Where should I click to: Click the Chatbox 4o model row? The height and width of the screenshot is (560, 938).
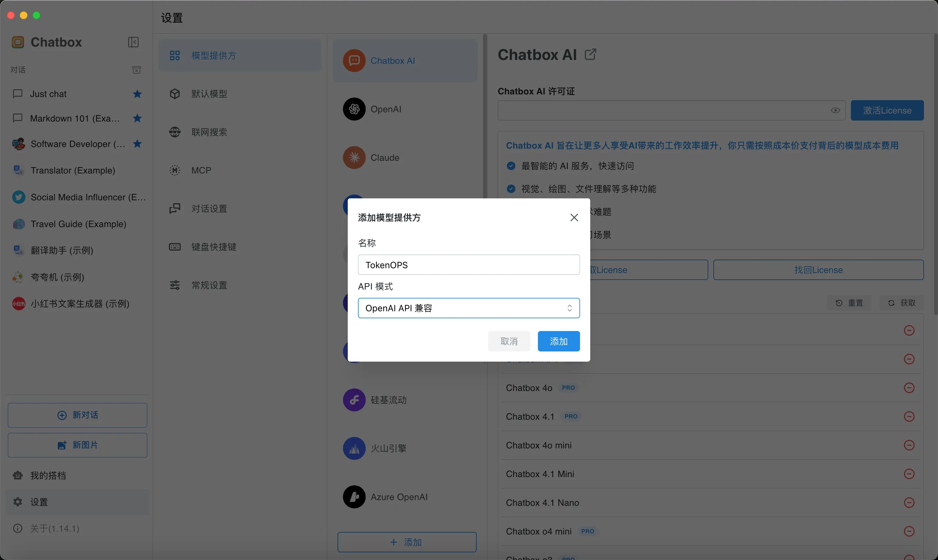711,387
